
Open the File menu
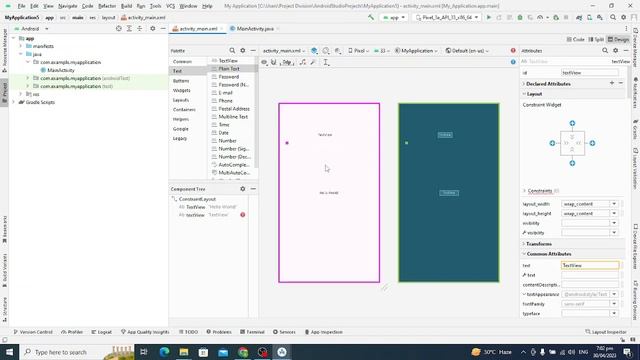(21, 6)
